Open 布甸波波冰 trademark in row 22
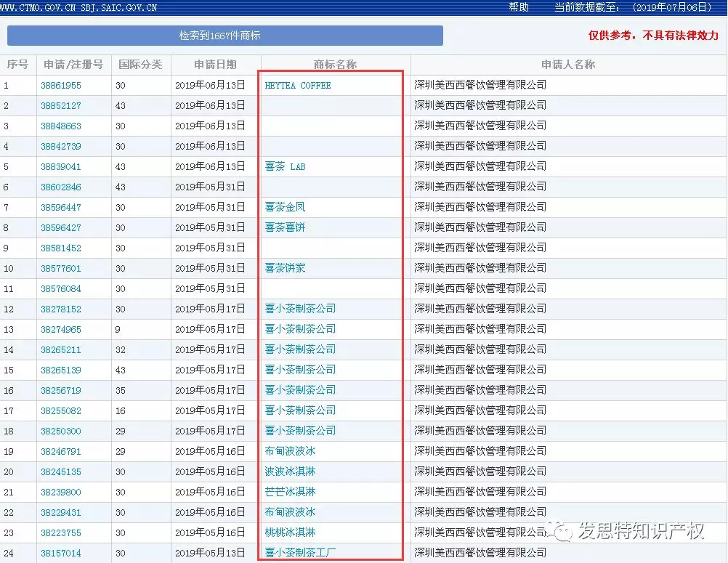Image resolution: width=728 pixels, height=563 pixels. click(290, 512)
